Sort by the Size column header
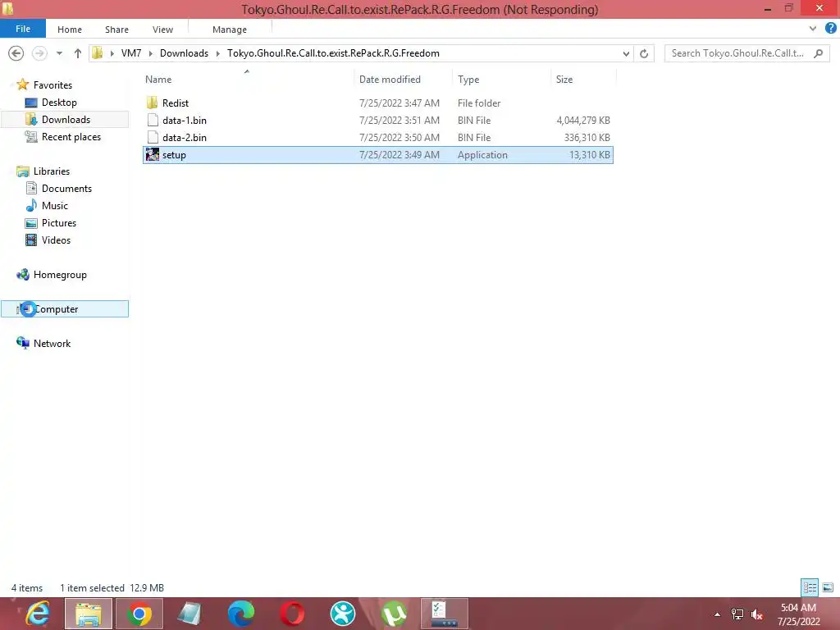 (564, 80)
